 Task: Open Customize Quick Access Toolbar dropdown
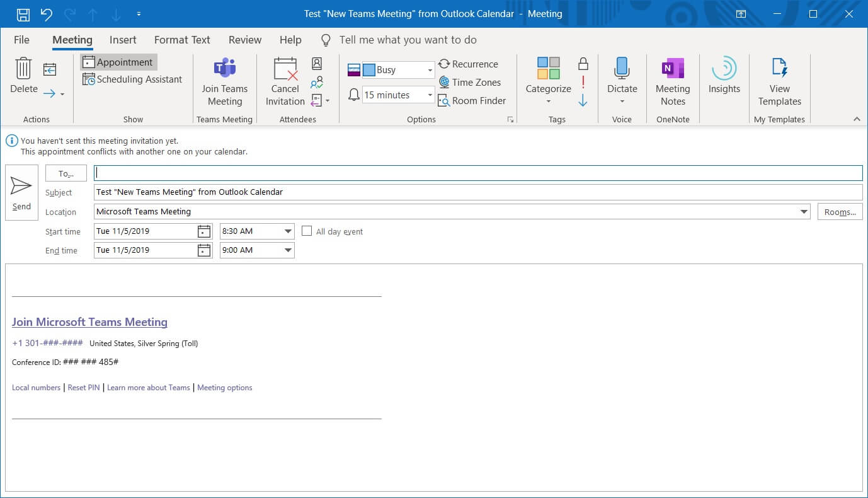(x=139, y=14)
